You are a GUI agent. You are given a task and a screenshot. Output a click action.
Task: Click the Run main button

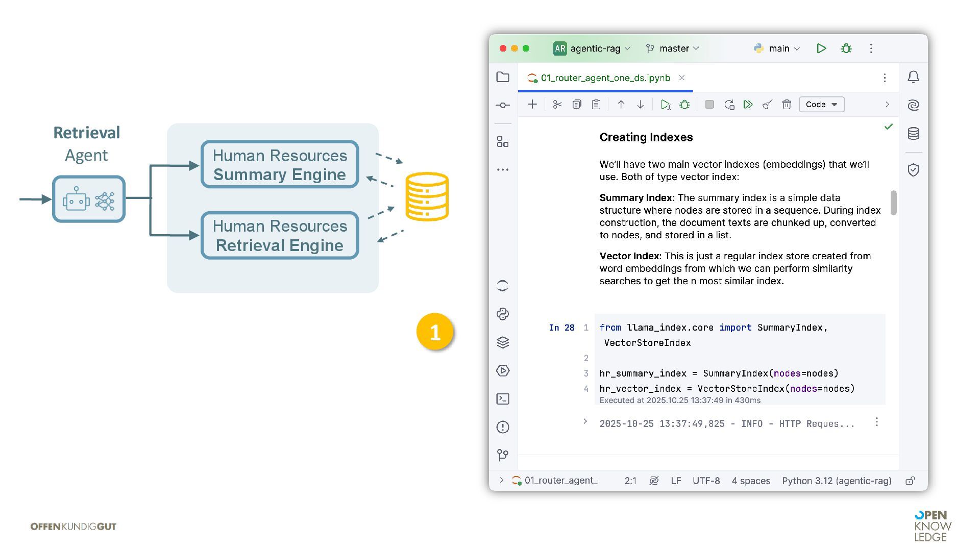click(821, 48)
